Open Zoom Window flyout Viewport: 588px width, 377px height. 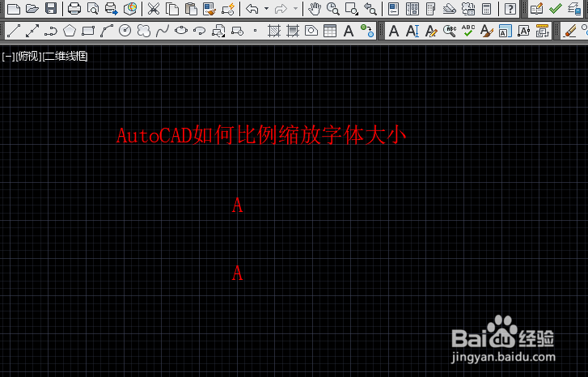click(352, 8)
